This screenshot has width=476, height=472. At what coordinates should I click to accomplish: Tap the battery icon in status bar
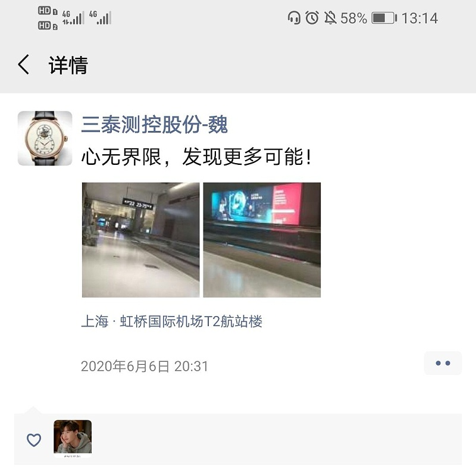[384, 18]
